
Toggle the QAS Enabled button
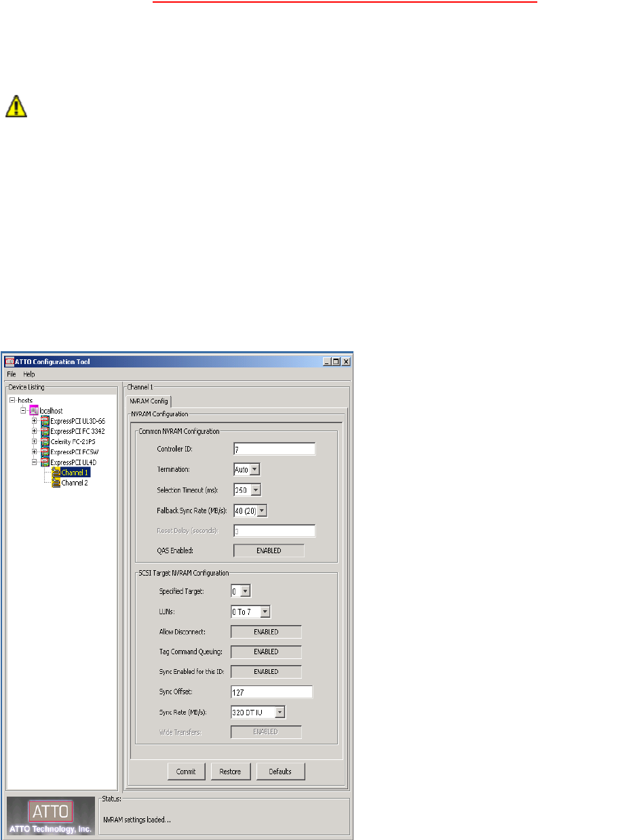pos(269,551)
